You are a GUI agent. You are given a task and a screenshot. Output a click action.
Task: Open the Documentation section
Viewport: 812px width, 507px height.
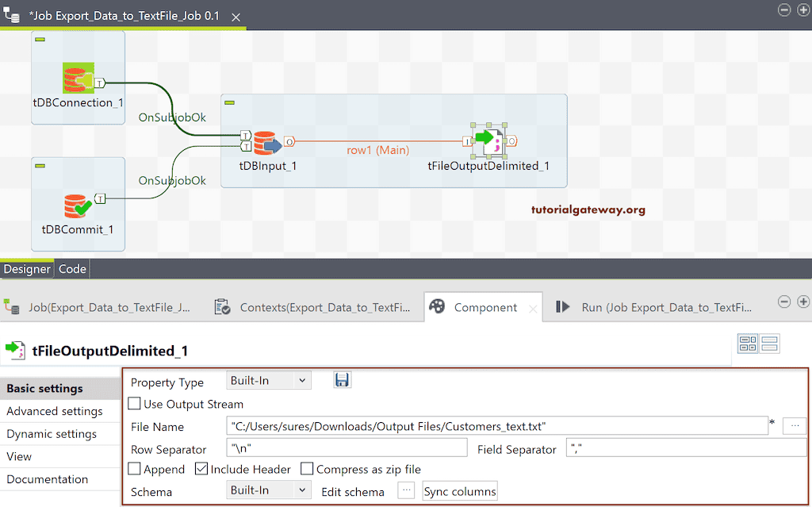[60, 479]
